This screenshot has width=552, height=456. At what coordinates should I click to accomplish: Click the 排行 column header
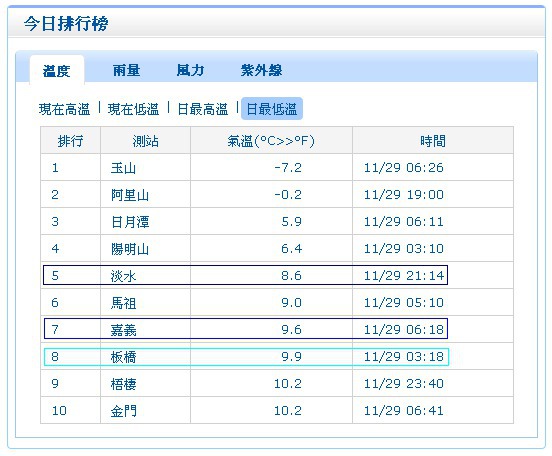70,141
